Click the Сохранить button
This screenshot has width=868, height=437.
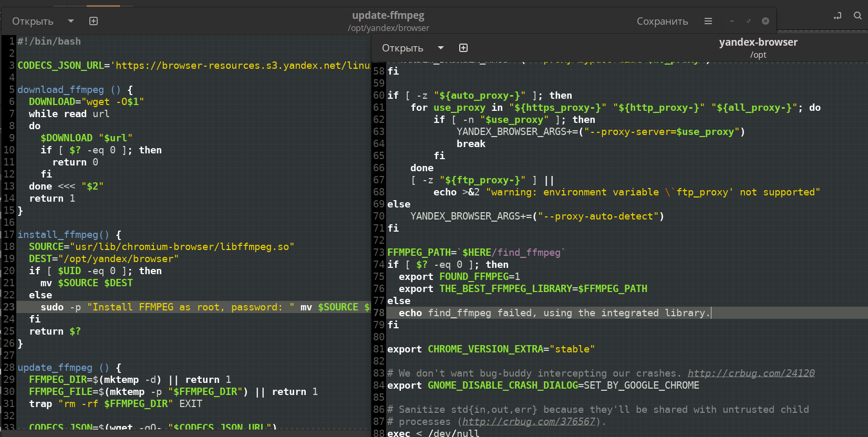pyautogui.click(x=662, y=21)
